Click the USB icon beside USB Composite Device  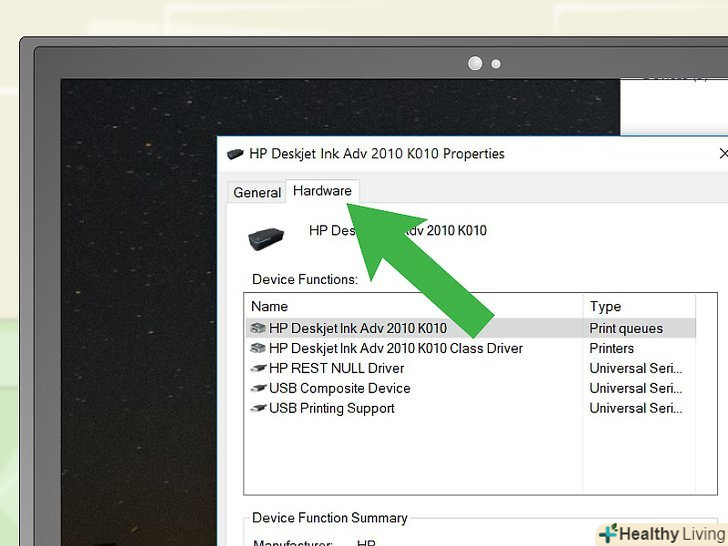pyautogui.click(x=258, y=389)
